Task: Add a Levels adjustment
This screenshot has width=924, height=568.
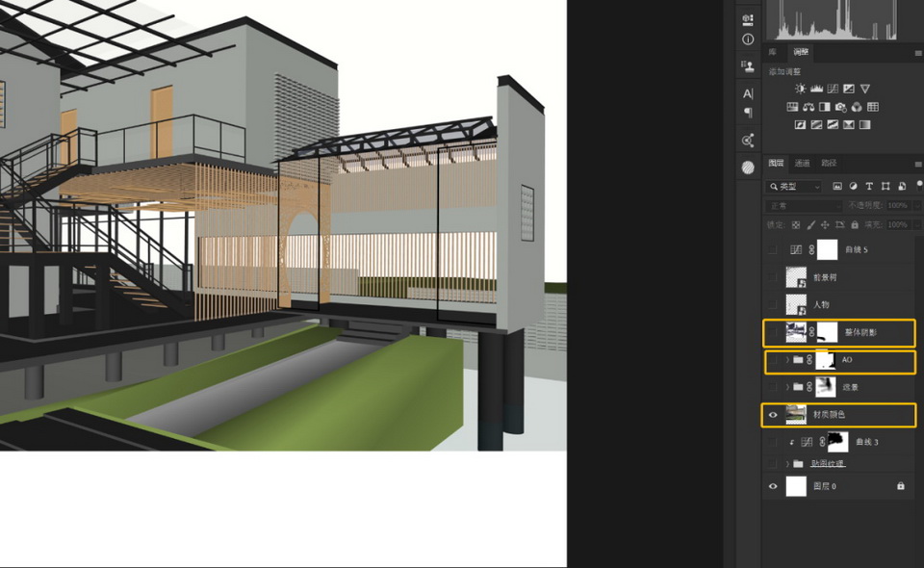Action: tap(816, 89)
